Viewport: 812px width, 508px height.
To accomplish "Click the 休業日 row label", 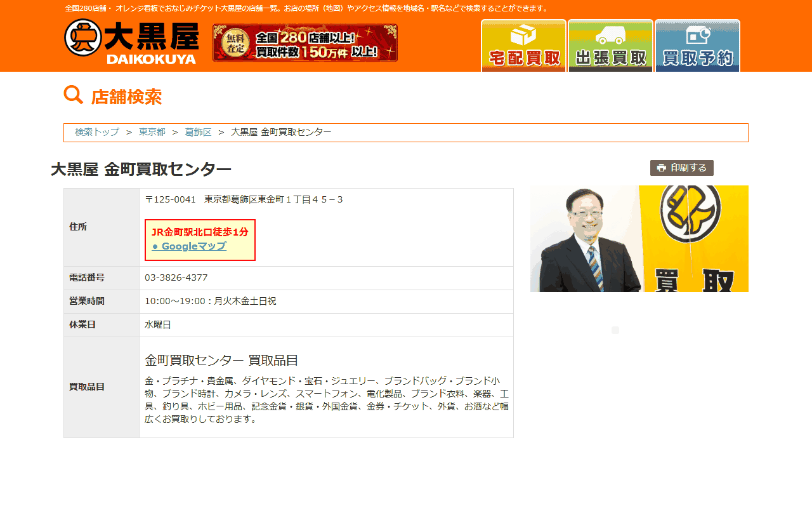I will pos(82,324).
